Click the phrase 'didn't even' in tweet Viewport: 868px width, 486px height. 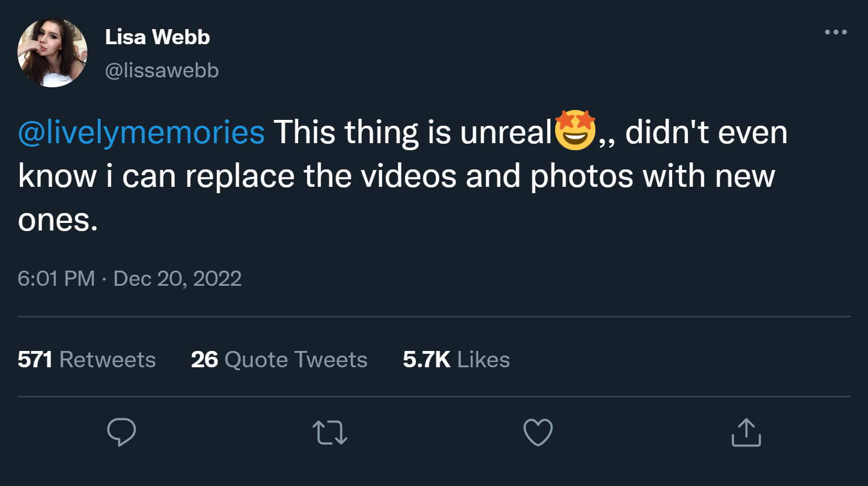(x=706, y=132)
